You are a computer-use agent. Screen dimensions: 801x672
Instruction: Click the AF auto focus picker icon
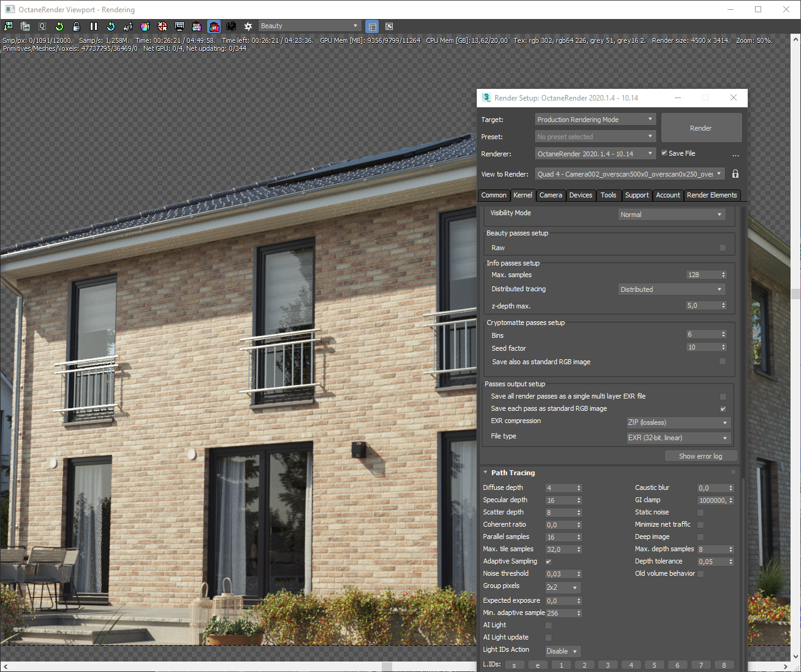128,26
